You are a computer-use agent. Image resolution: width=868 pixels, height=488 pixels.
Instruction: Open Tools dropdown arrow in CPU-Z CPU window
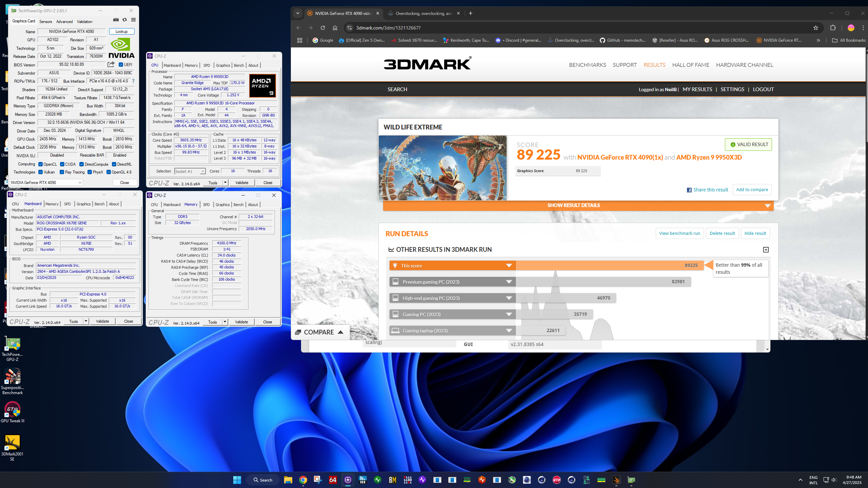225,183
